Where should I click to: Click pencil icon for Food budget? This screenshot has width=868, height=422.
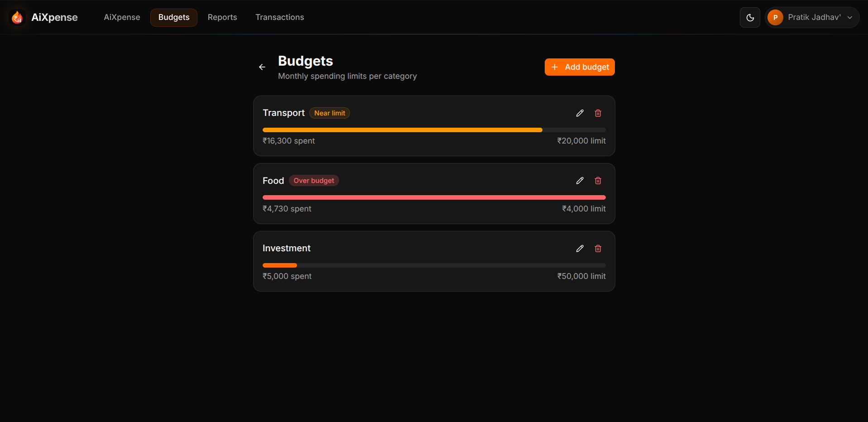point(580,181)
